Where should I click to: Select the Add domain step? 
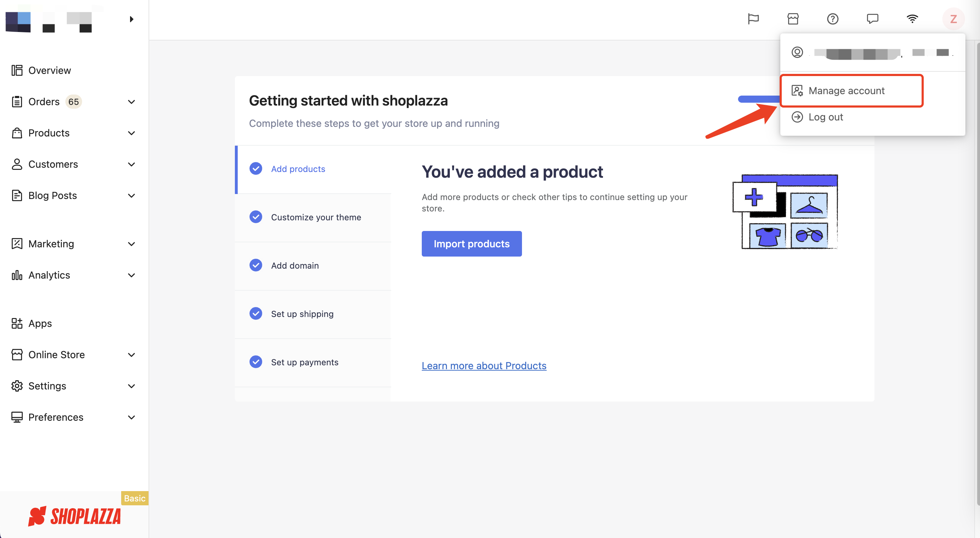pyautogui.click(x=313, y=265)
